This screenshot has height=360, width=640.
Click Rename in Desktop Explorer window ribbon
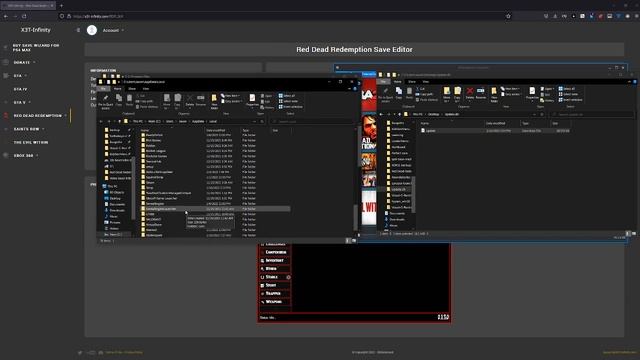tap(481, 93)
